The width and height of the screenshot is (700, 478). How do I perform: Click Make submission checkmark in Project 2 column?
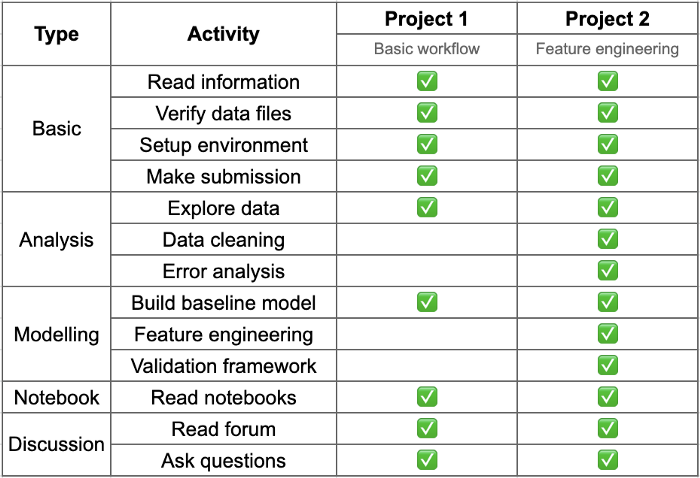coord(608,176)
